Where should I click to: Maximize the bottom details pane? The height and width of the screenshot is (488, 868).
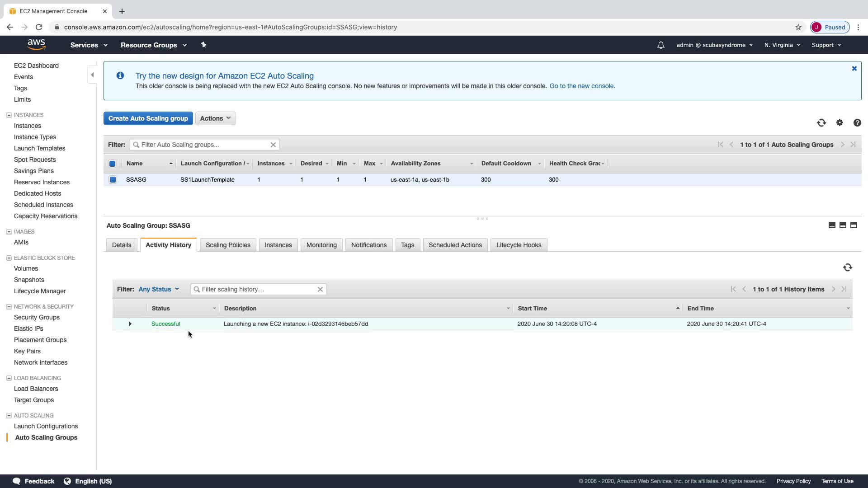(854, 225)
